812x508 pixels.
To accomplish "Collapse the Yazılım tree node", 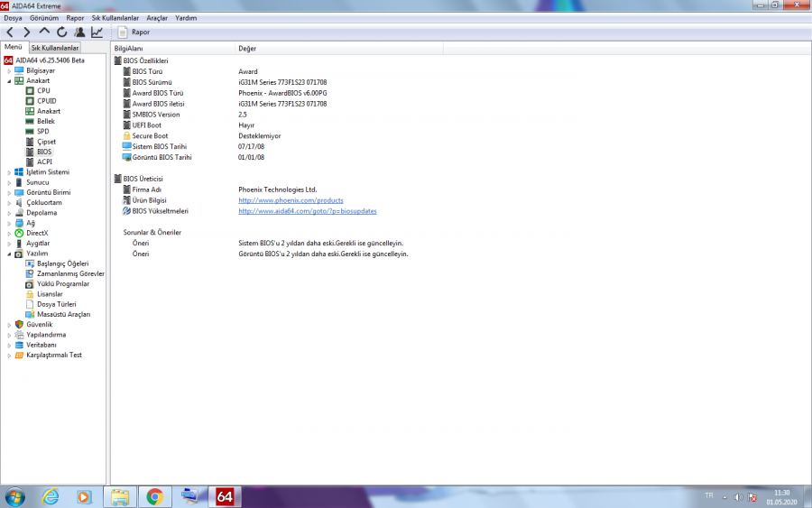I will [9, 254].
